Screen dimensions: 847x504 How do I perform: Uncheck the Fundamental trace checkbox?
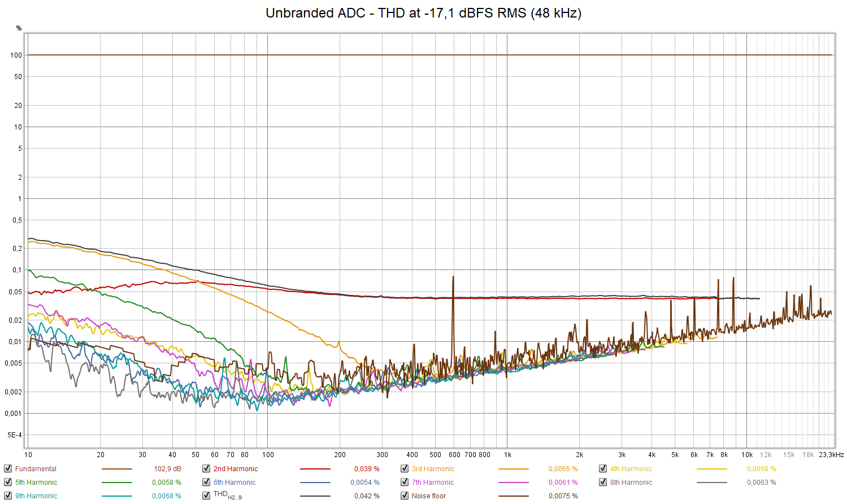point(8,468)
